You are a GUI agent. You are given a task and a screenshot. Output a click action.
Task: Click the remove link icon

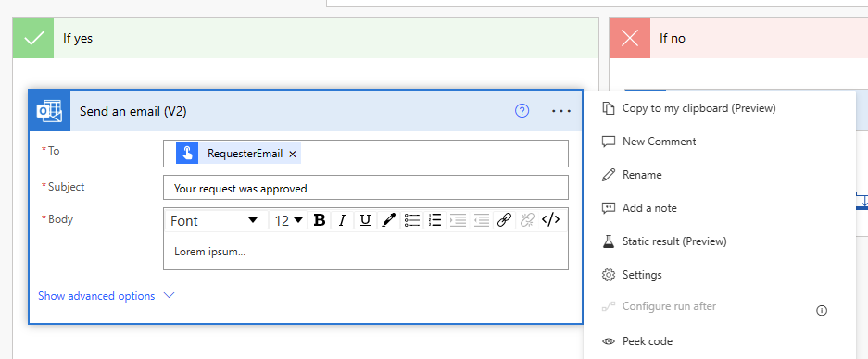(526, 220)
